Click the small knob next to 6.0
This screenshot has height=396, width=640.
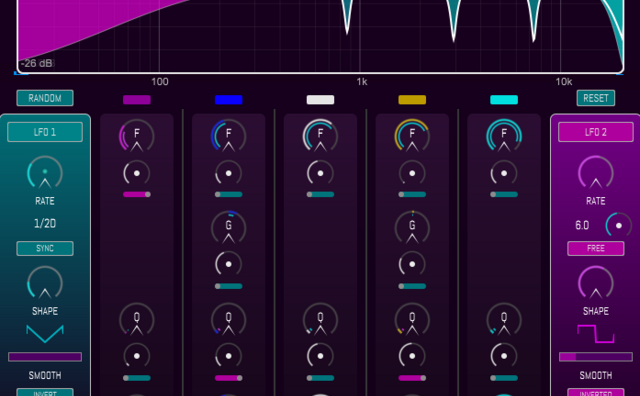(618, 225)
